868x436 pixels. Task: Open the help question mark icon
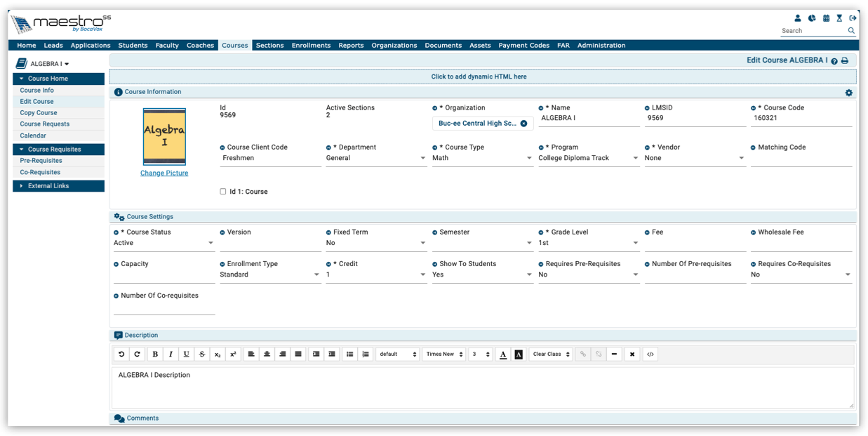[x=834, y=61]
